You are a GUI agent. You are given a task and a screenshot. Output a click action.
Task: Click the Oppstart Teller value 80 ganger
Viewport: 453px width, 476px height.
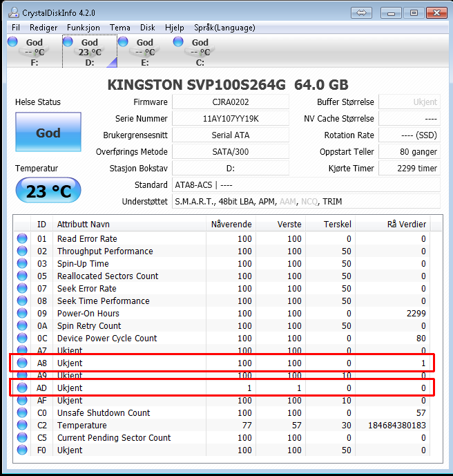tap(409, 151)
